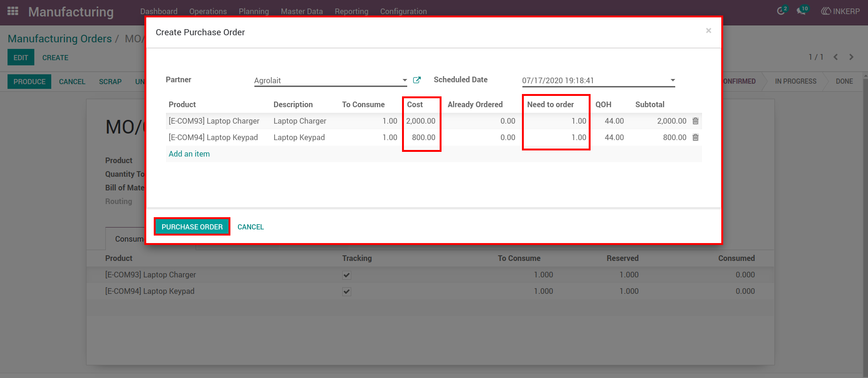Click the Scheduled Date input field
Image resolution: width=868 pixels, height=378 pixels.
(599, 80)
